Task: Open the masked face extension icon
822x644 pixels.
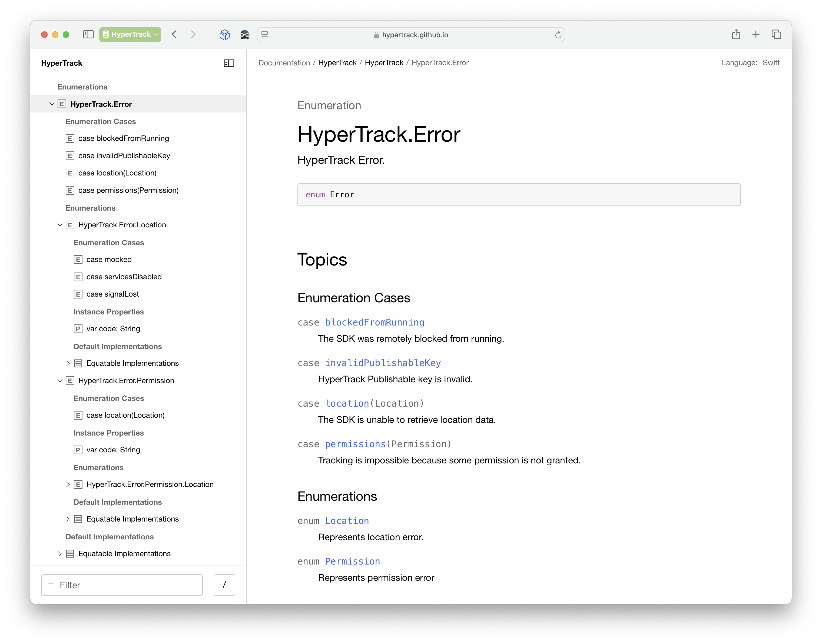Action: coord(245,35)
